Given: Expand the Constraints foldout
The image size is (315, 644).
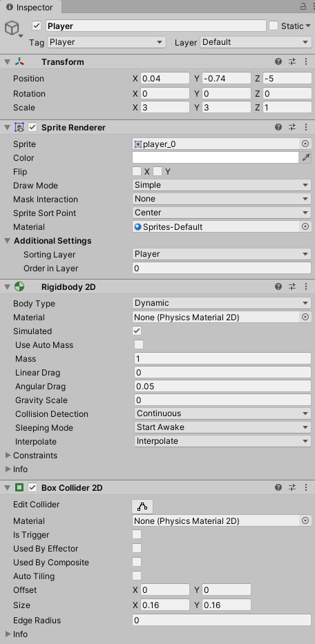Looking at the screenshot, I should point(8,455).
